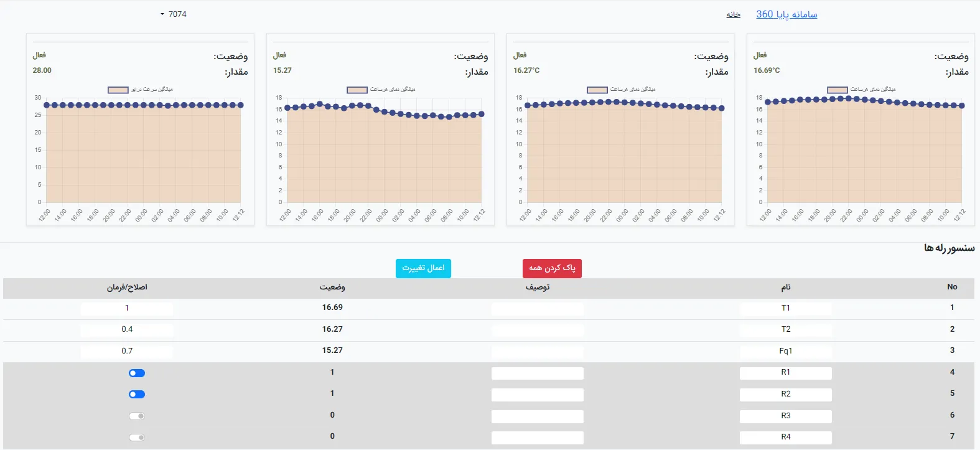Screen dimensions: 980x450
Task: Open the 7074 device dropdown
Action: coord(173,14)
